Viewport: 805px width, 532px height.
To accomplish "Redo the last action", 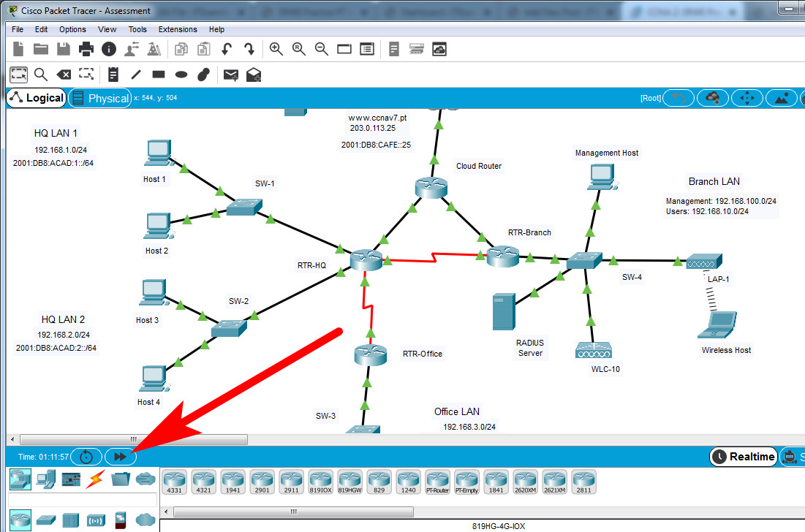I will point(249,49).
